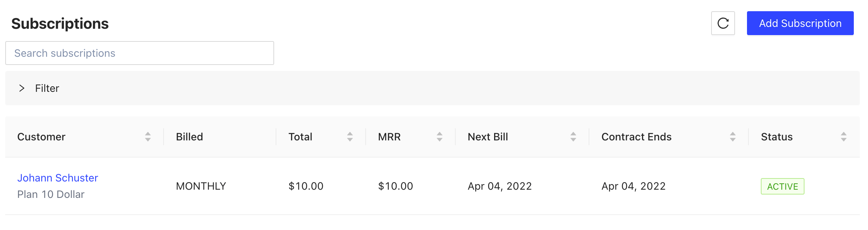
Task: Click the sort arrows in Contract Ends column
Action: coord(733,137)
